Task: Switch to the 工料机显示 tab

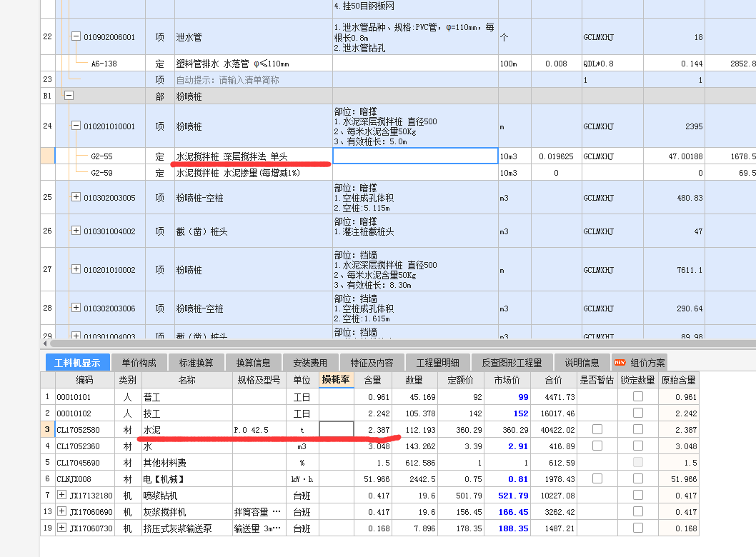Action: pyautogui.click(x=78, y=363)
